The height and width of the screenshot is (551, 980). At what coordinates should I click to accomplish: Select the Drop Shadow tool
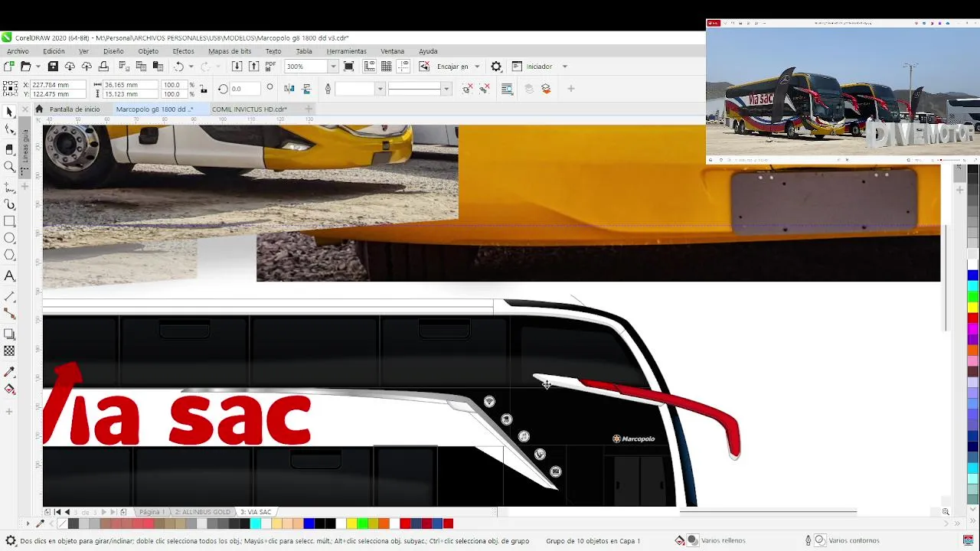click(9, 334)
